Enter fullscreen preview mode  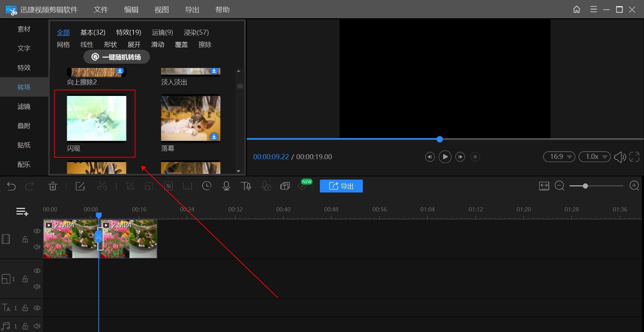pyautogui.click(x=634, y=157)
